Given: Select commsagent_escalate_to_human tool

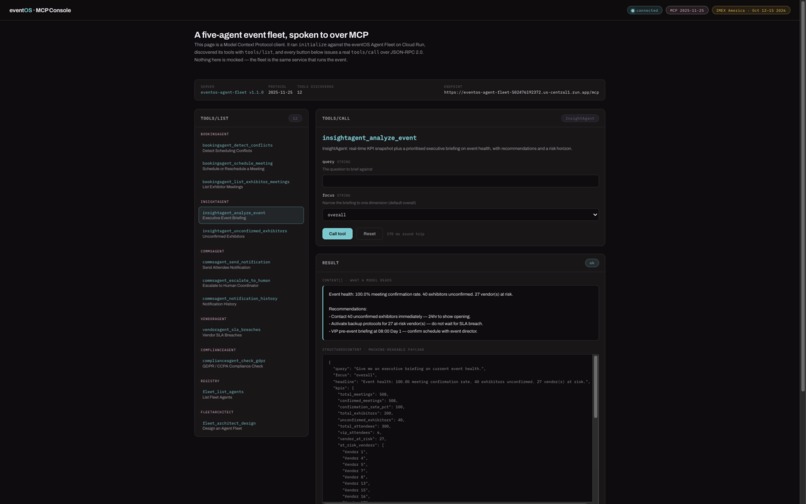Looking at the screenshot, I should [251, 283].
